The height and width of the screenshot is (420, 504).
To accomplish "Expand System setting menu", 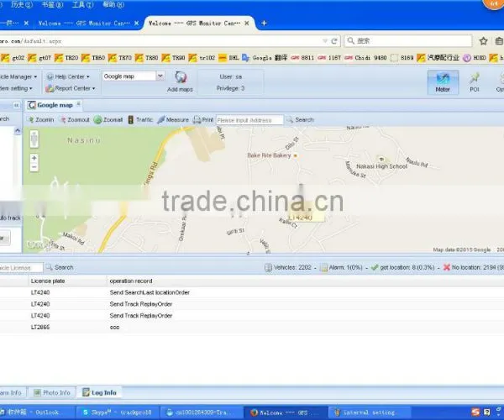I will [16, 88].
